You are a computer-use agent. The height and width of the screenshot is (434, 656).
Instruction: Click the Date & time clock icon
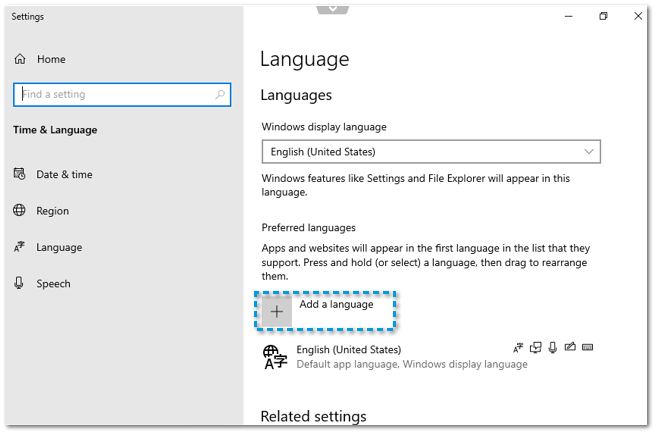coord(19,174)
